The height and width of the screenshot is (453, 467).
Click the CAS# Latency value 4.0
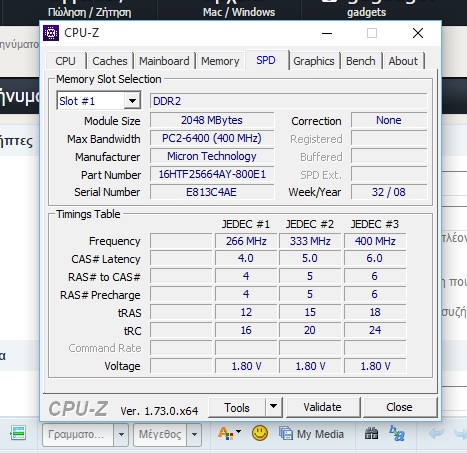[246, 258]
